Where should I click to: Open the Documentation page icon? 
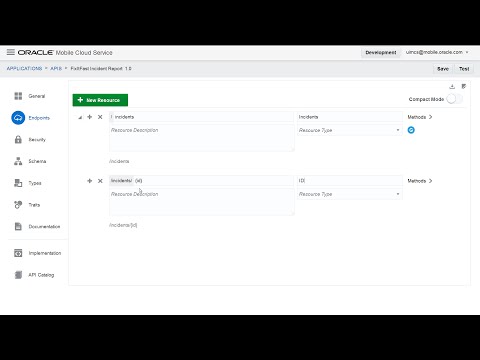[18, 227]
